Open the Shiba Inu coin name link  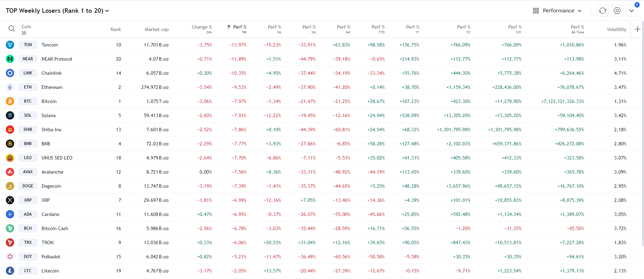(x=51, y=130)
